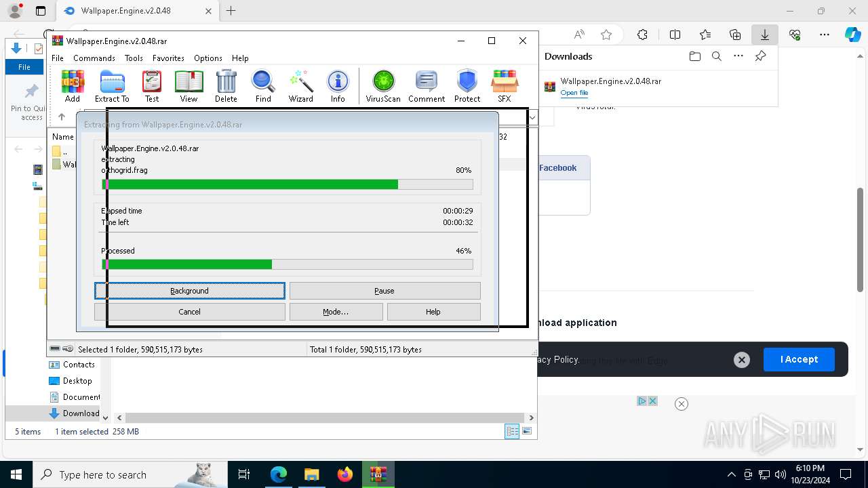The image size is (868, 488).
Task: Open the Favorites menu
Action: pyautogui.click(x=168, y=58)
